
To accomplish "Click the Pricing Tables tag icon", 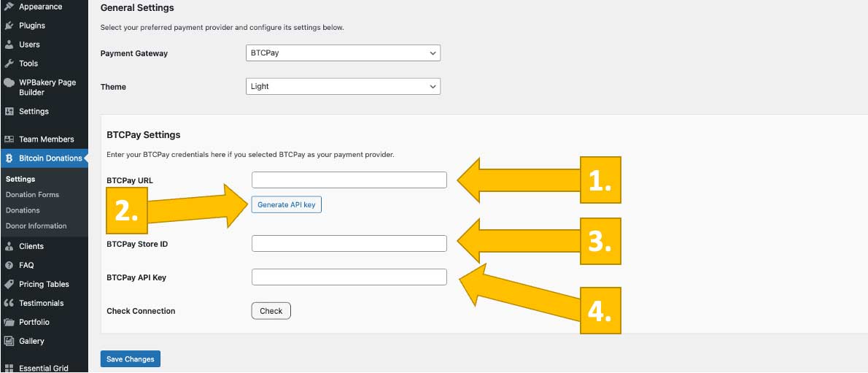I will (9, 284).
